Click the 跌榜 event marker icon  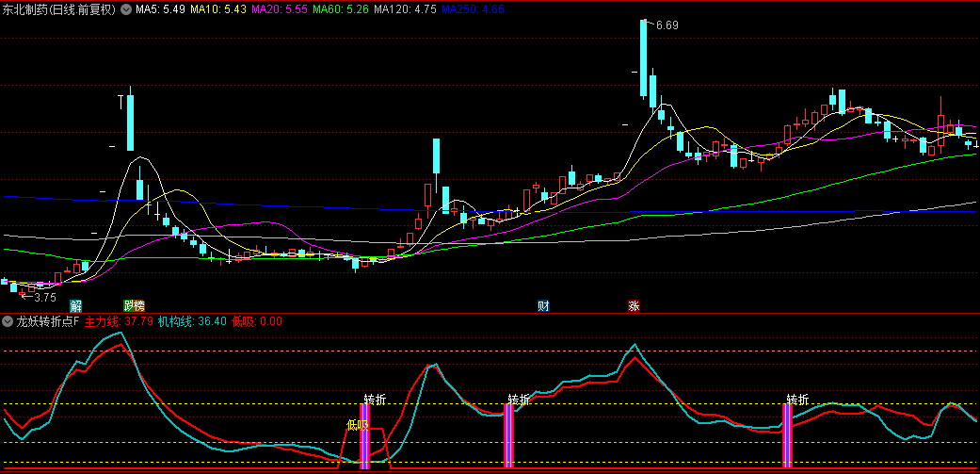coord(135,306)
